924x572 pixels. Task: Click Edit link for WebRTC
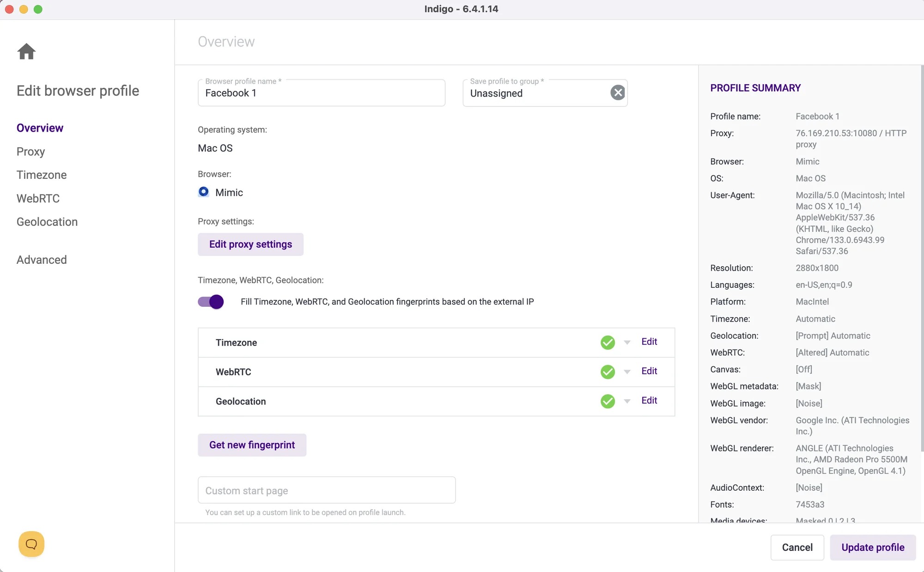pyautogui.click(x=649, y=371)
